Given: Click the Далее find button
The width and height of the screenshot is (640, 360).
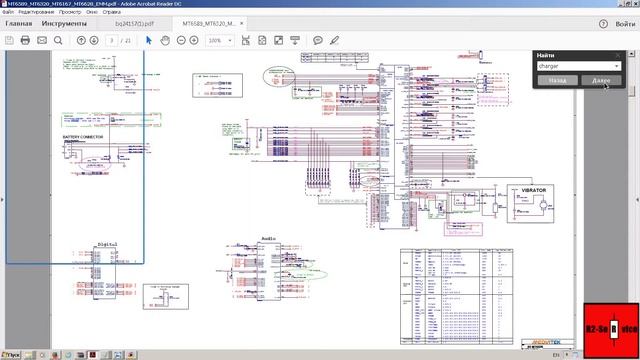Looking at the screenshot, I should click(601, 80).
